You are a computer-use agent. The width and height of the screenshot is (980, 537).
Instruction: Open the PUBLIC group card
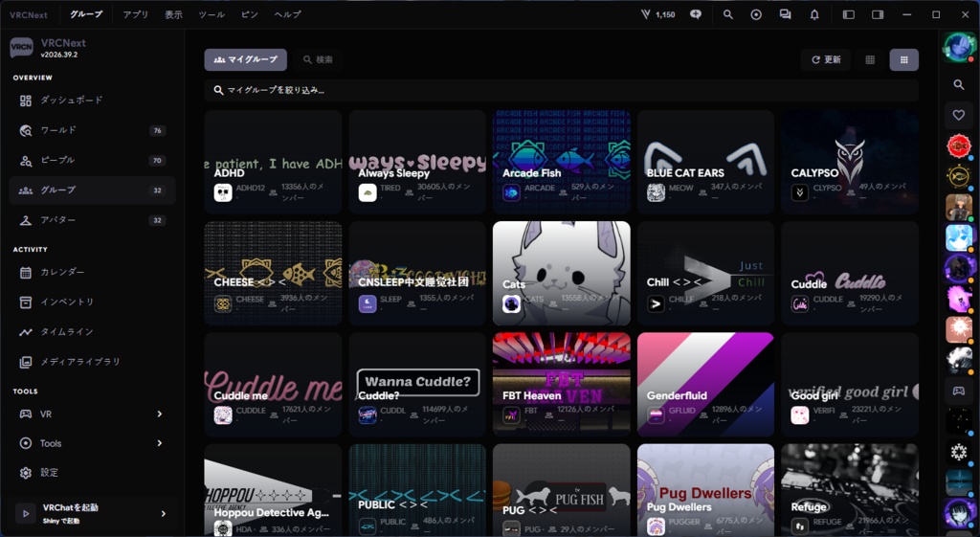[417, 490]
